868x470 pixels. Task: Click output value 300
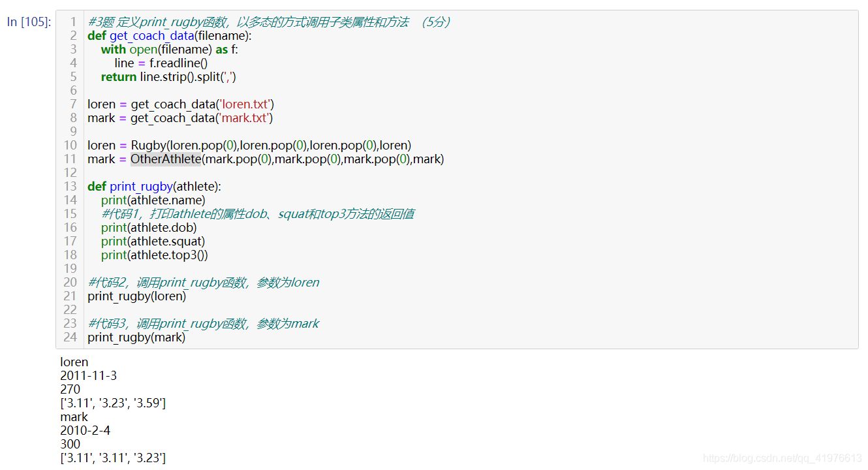click(70, 444)
